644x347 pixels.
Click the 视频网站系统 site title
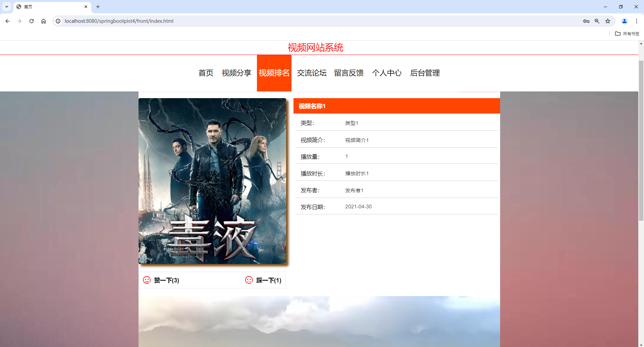(x=315, y=48)
